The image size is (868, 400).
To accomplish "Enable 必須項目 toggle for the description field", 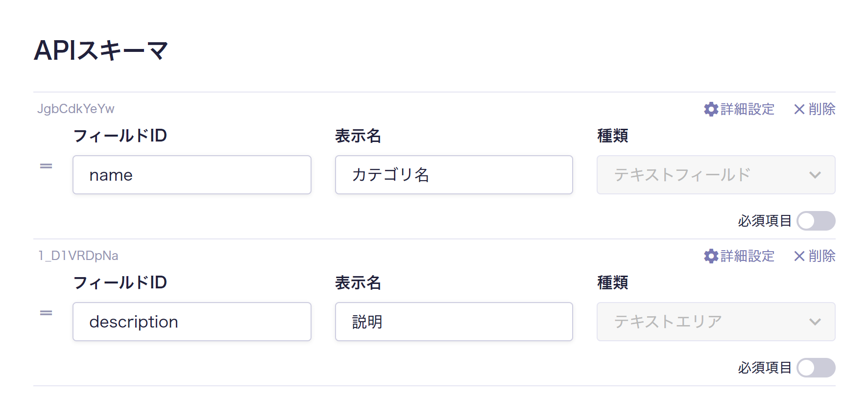I will coord(816,368).
